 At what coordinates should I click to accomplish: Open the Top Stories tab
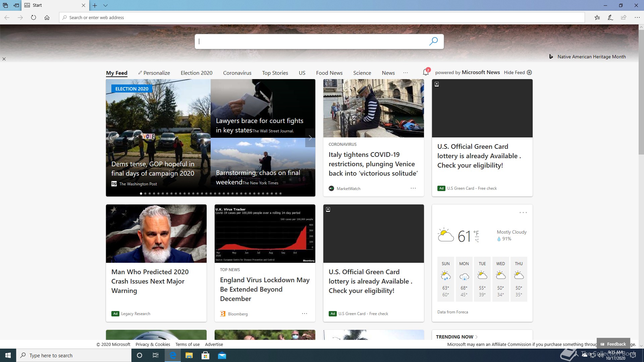(x=275, y=73)
